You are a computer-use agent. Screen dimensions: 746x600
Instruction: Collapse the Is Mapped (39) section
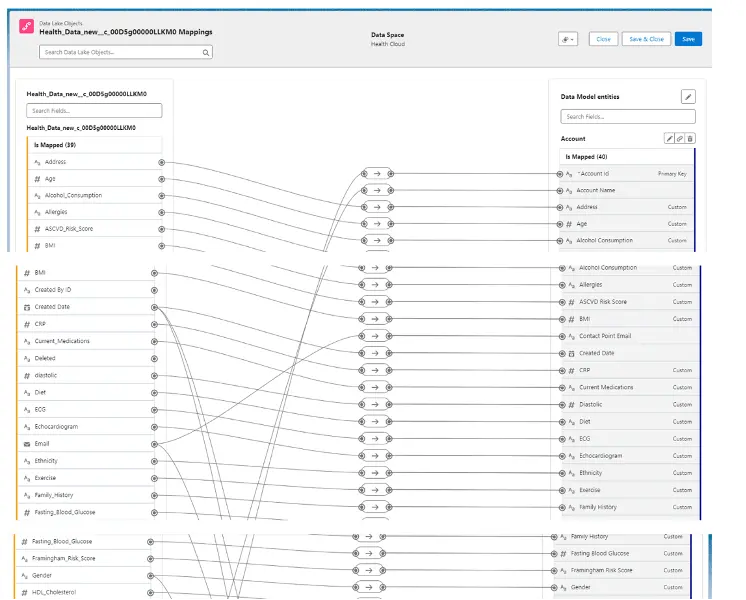(95, 145)
